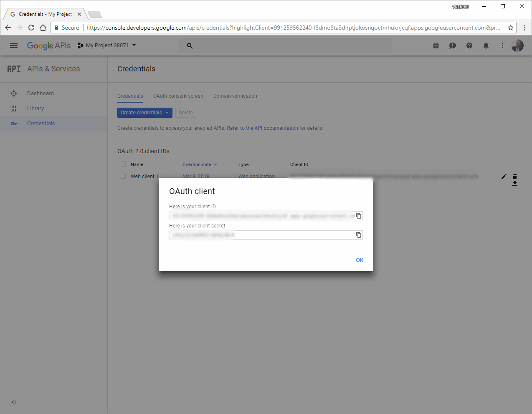The width and height of the screenshot is (532, 414).
Task: Go to the browser home page
Action: (x=43, y=28)
